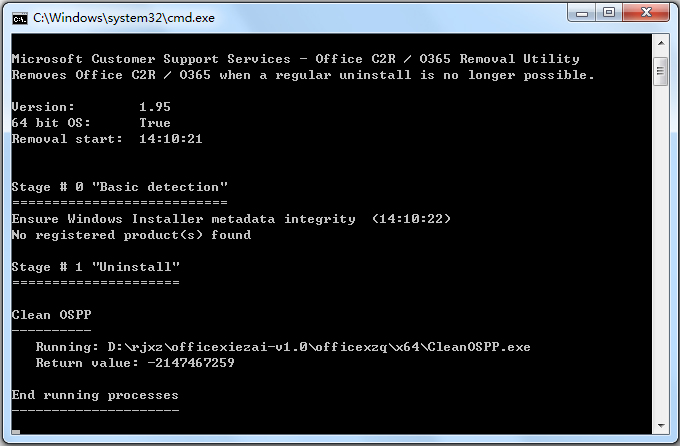Click the scrollbar up arrow

[x=660, y=43]
